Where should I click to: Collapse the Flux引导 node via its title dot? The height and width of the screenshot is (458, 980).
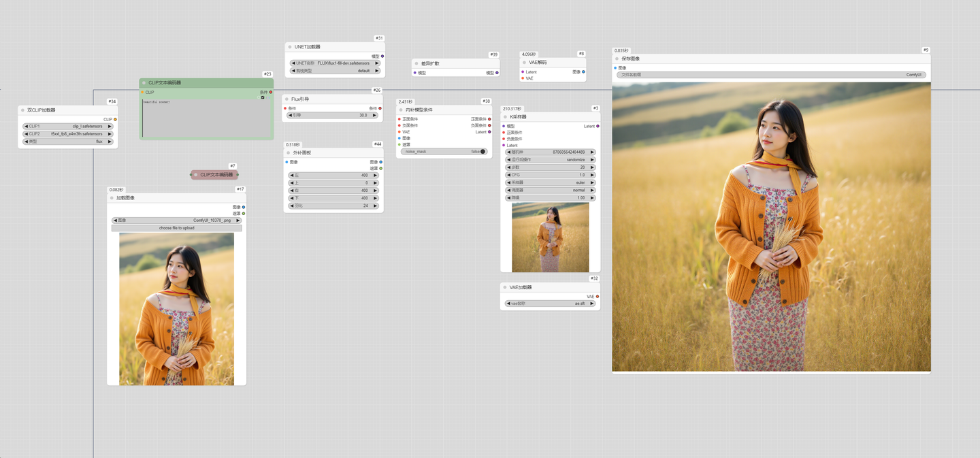coord(287,99)
